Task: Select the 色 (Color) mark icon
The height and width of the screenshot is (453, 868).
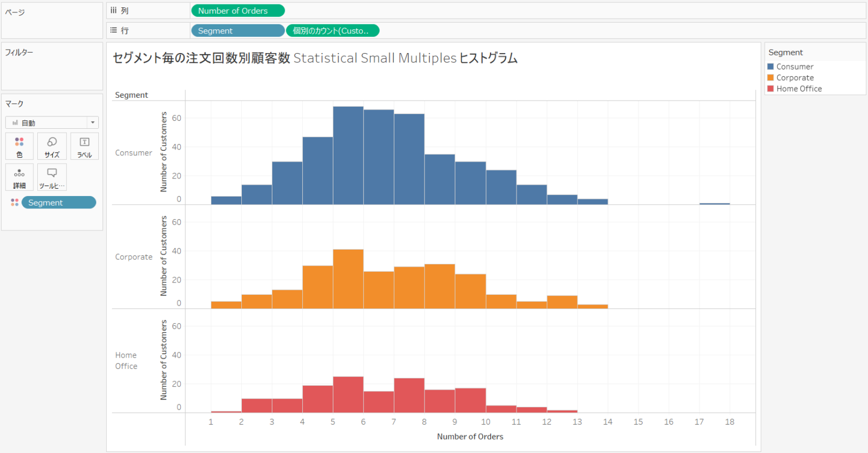Action: [19, 146]
